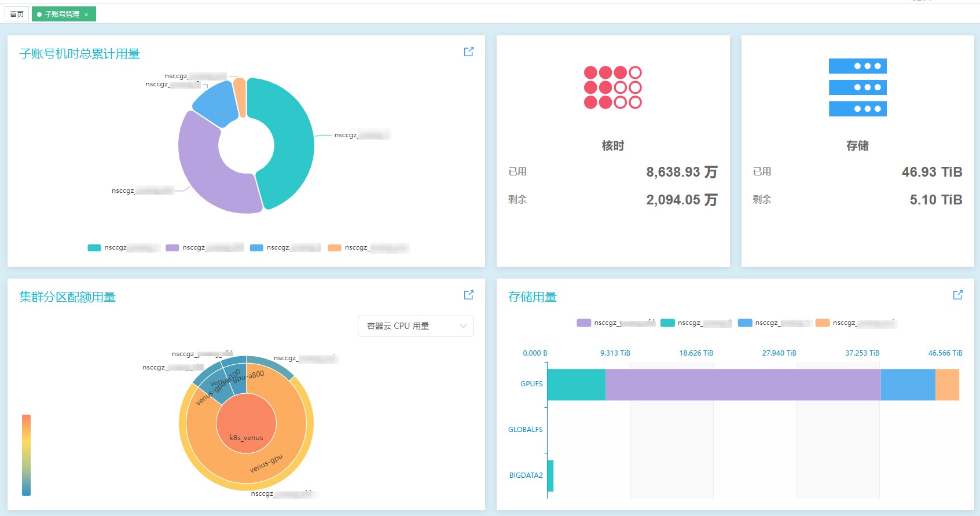Click the blue 存储 server icon
Screen dimensions: 980x516
pyautogui.click(x=858, y=87)
